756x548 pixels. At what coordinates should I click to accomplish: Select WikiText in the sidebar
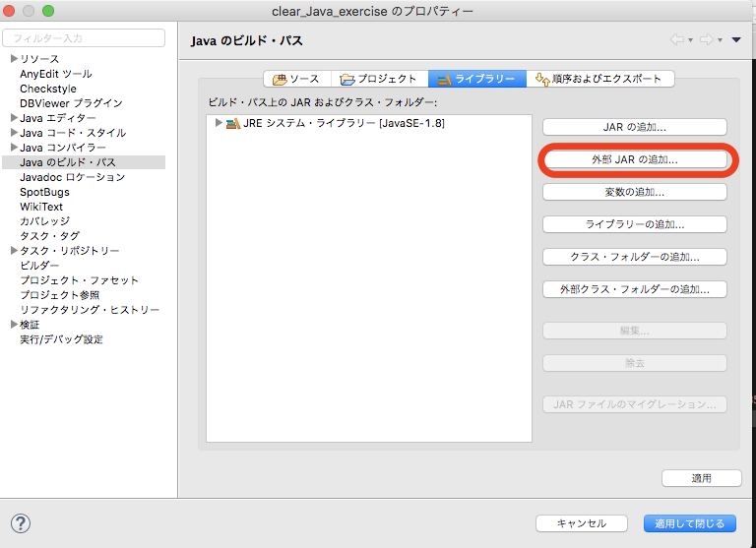pos(41,207)
